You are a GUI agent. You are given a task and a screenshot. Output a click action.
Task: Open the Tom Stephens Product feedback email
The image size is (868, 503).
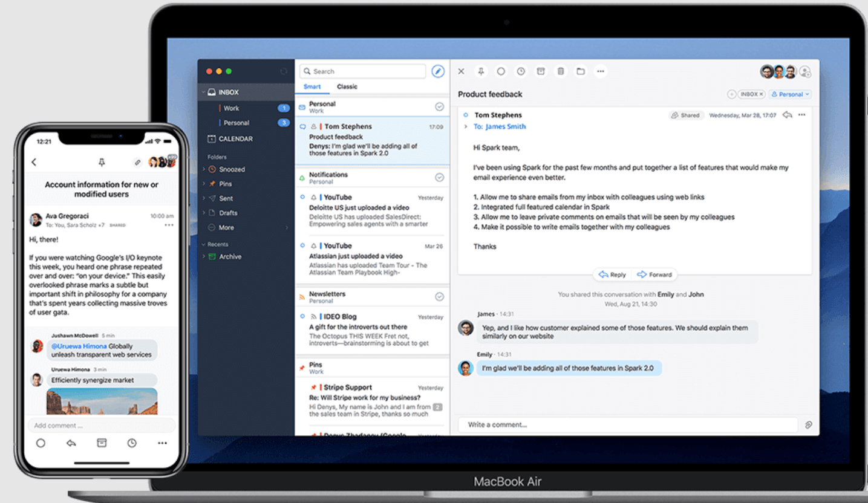pos(372,141)
